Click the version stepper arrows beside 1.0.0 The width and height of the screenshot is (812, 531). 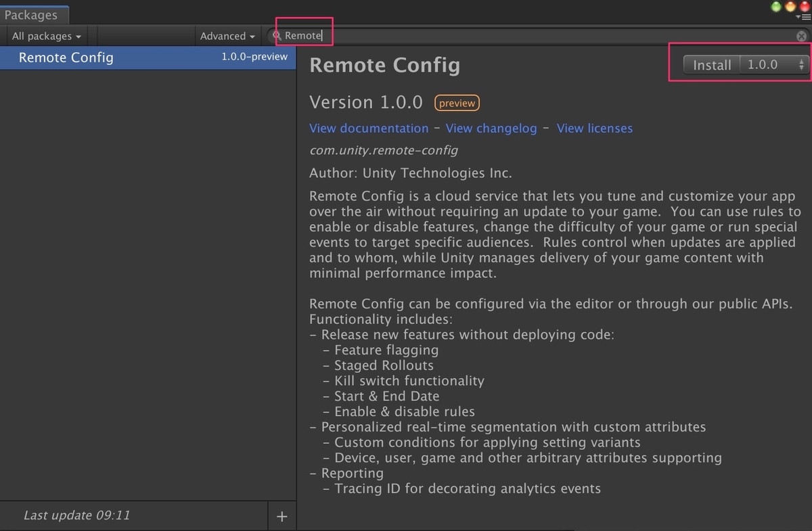[x=802, y=65]
